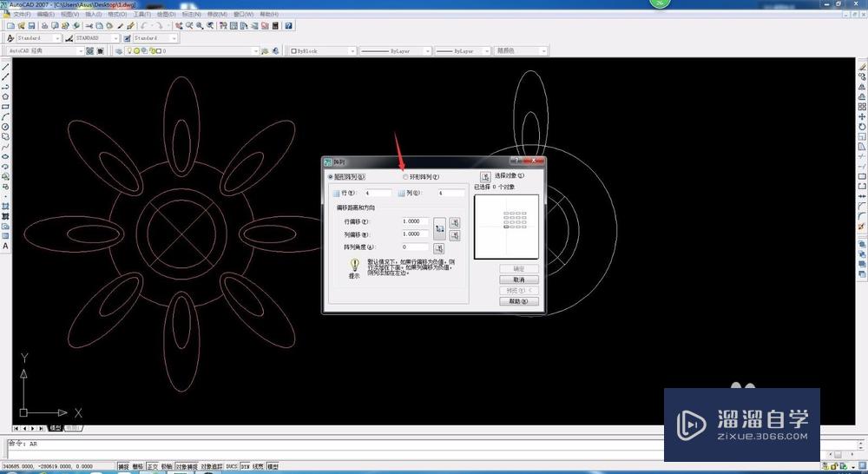Screen dimensions: 868x474
Task: Click the pick array angle icon
Action: pyautogui.click(x=438, y=248)
